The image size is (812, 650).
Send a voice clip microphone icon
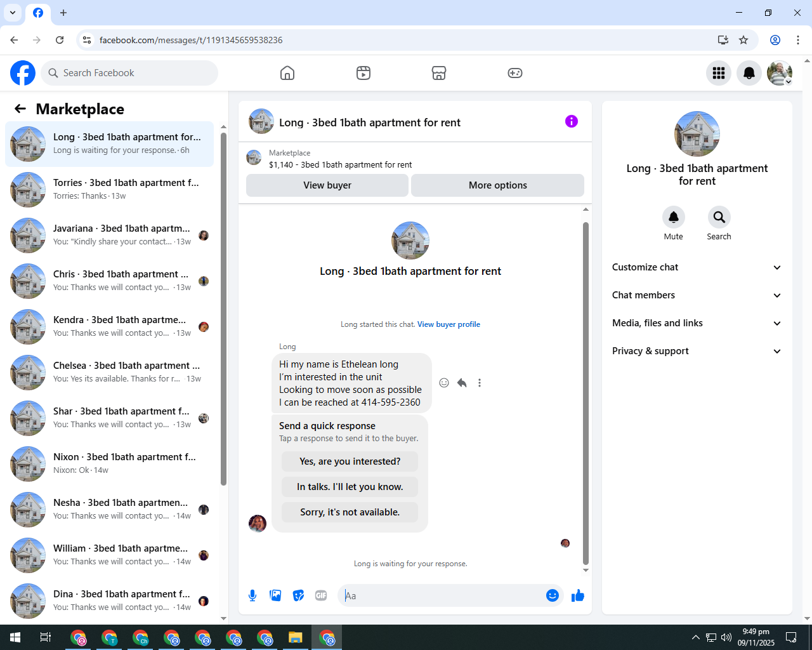click(x=252, y=595)
